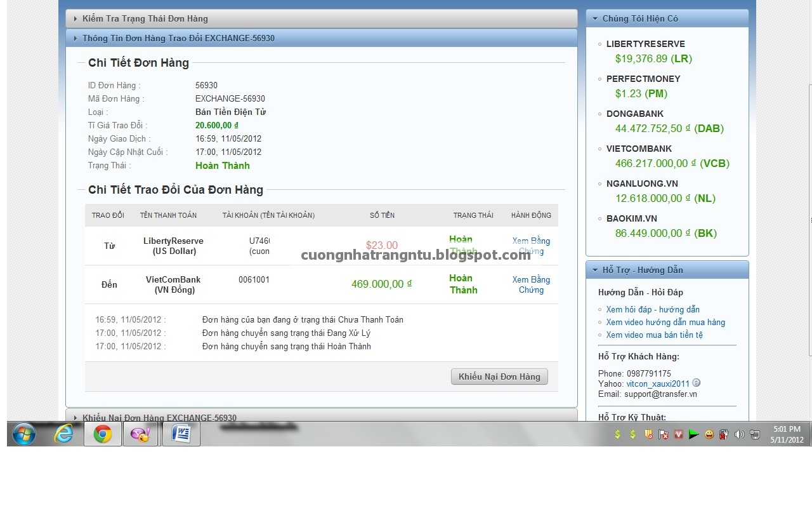
Task: Collapse the Thông Tin Đơn Hàng Trao Đổi EXCHANGE-56930 panel
Action: [322, 38]
